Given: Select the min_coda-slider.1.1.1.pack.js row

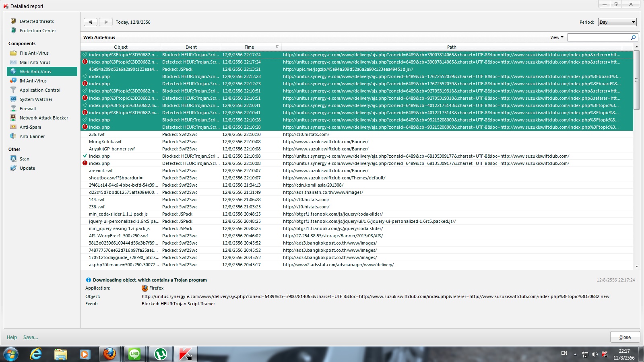Looking at the screenshot, I should coord(357,214).
